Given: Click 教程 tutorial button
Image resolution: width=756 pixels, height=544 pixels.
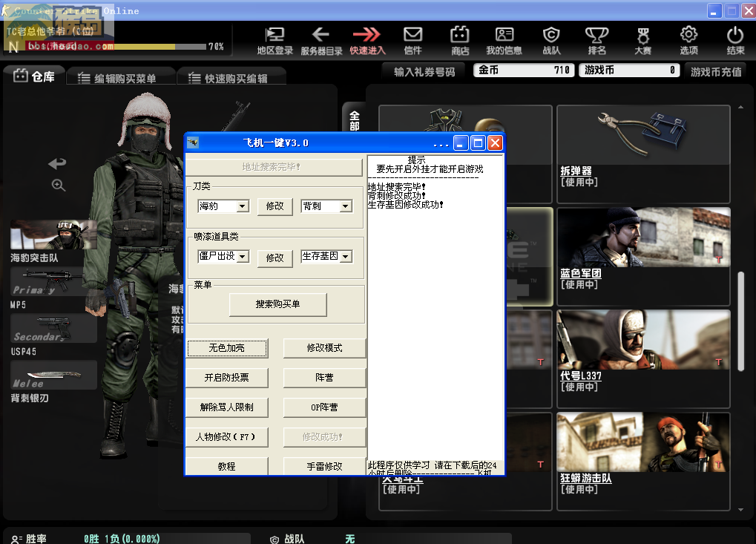Looking at the screenshot, I should (x=226, y=466).
